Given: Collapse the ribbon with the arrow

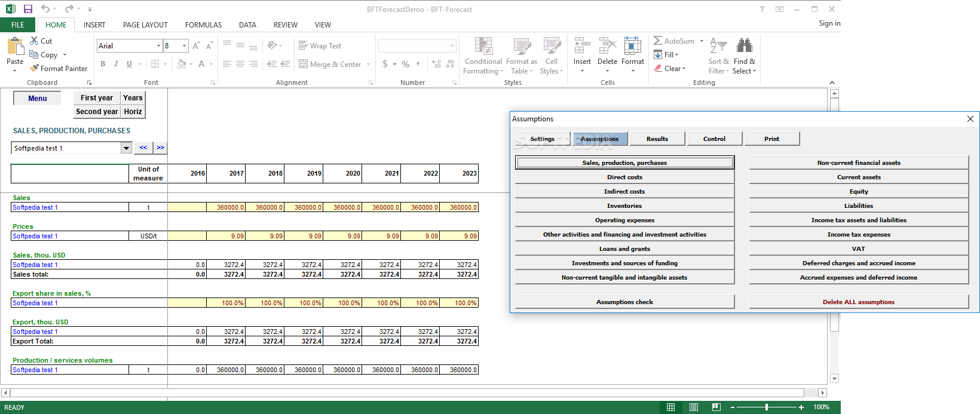Looking at the screenshot, I should pyautogui.click(x=832, y=82).
